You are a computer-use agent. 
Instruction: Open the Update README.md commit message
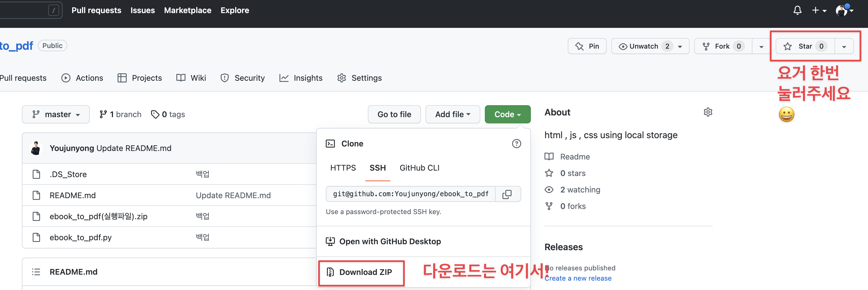(x=134, y=148)
